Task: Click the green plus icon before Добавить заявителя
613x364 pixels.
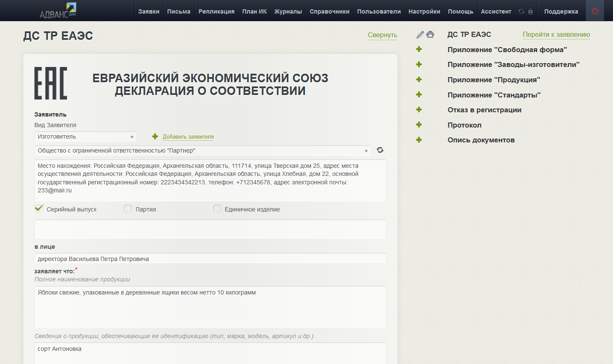Action: coord(155,136)
